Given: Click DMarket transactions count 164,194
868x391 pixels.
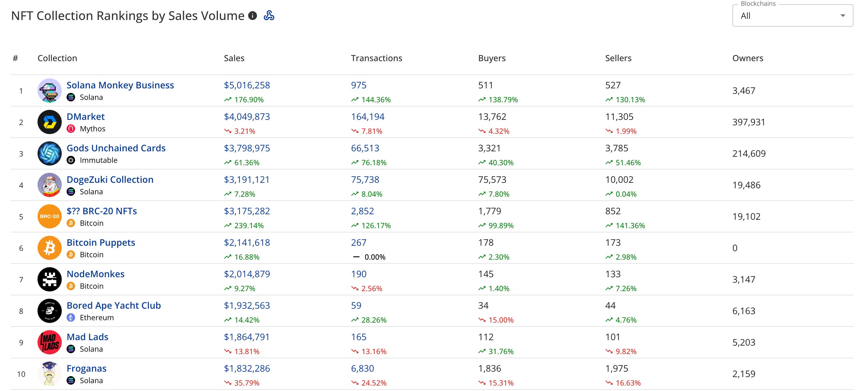Looking at the screenshot, I should pos(367,117).
